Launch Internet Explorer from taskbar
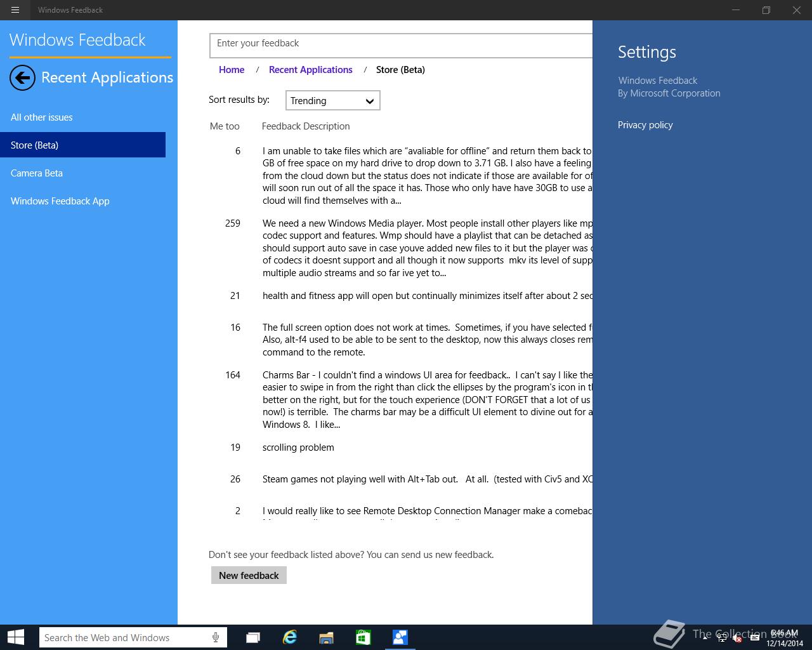Screen dimensions: 812x650 290,637
